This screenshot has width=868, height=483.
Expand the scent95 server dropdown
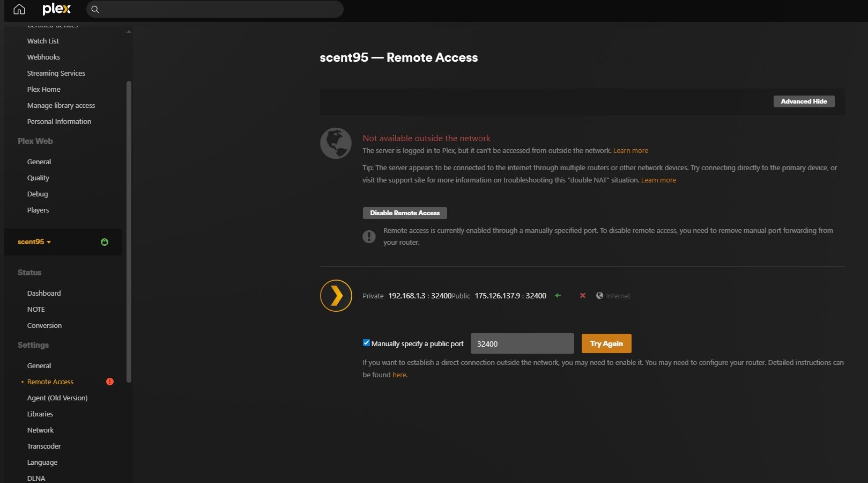click(34, 242)
